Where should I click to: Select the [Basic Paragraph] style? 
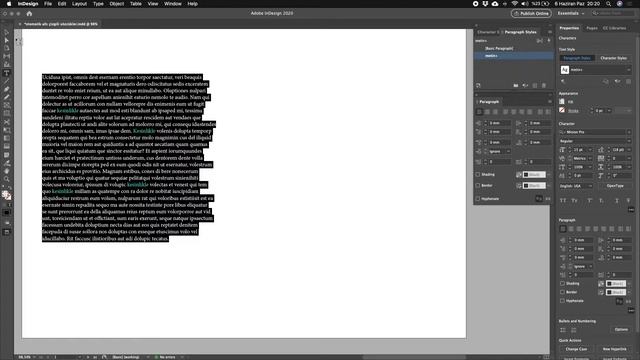pyautogui.click(x=499, y=49)
